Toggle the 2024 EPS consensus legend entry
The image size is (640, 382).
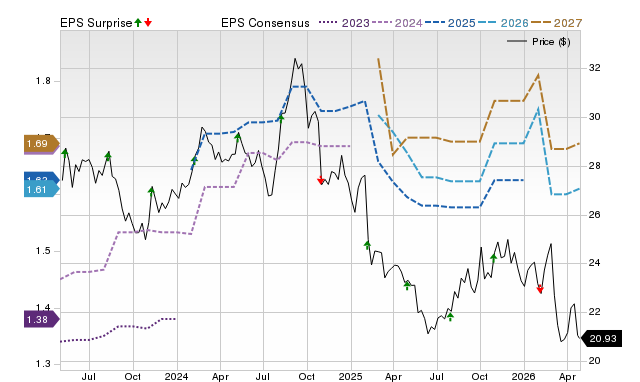coord(397,23)
